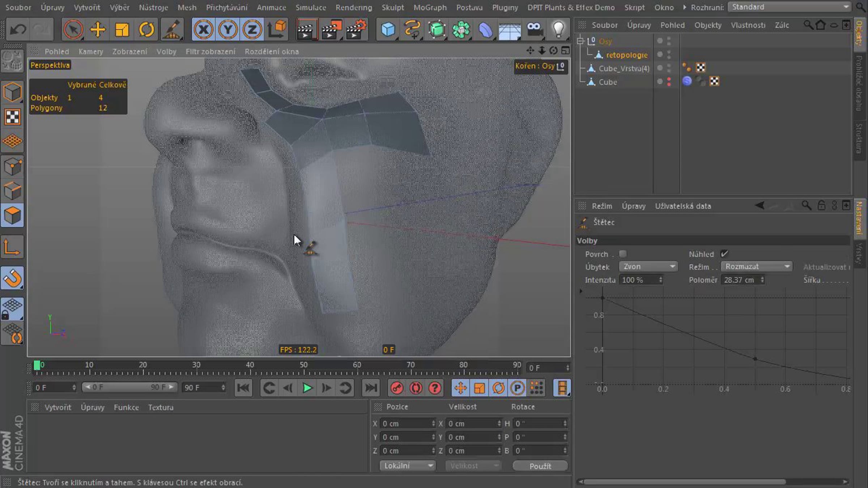Viewport: 868px width, 488px height.
Task: Select the Move tool in top toolbar
Action: (98, 29)
